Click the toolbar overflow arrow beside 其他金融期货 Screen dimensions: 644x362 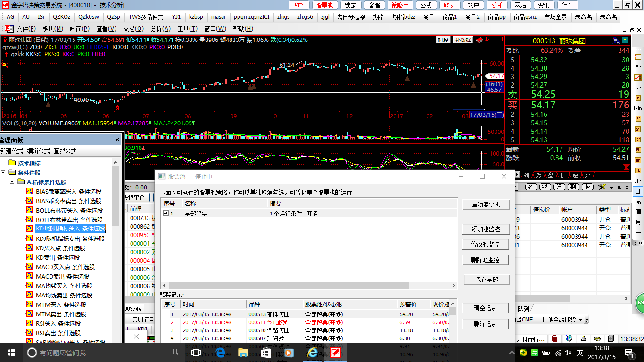tap(587, 320)
